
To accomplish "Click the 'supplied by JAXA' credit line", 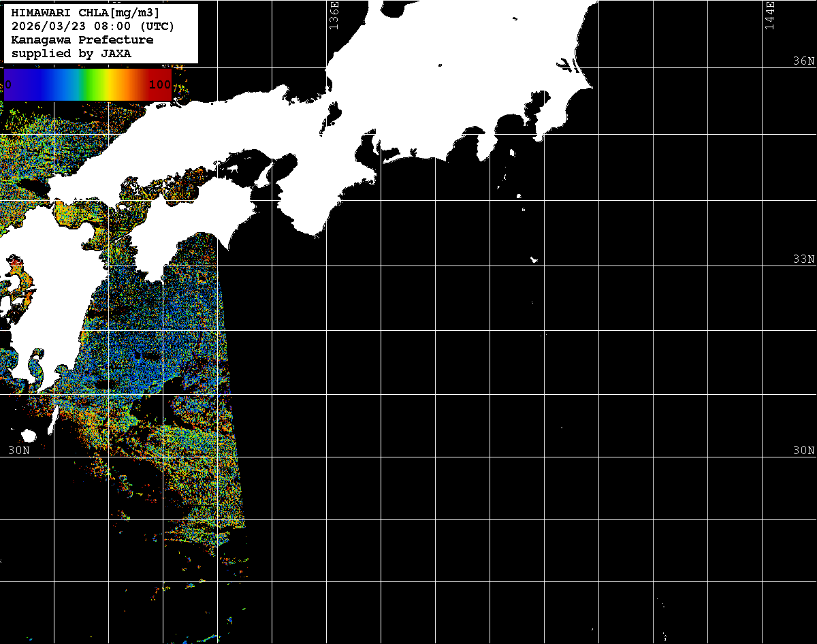I will [71, 54].
